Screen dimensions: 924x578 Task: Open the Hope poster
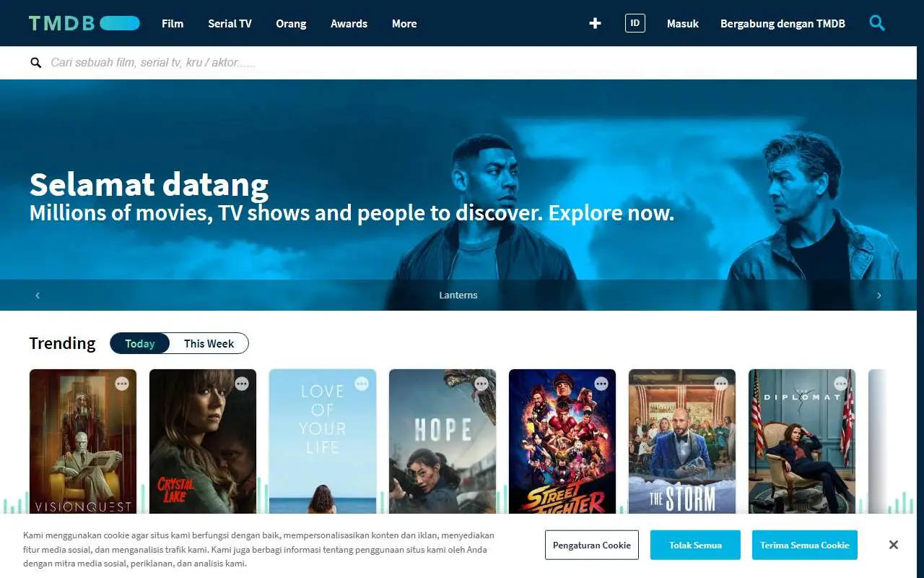[443, 441]
